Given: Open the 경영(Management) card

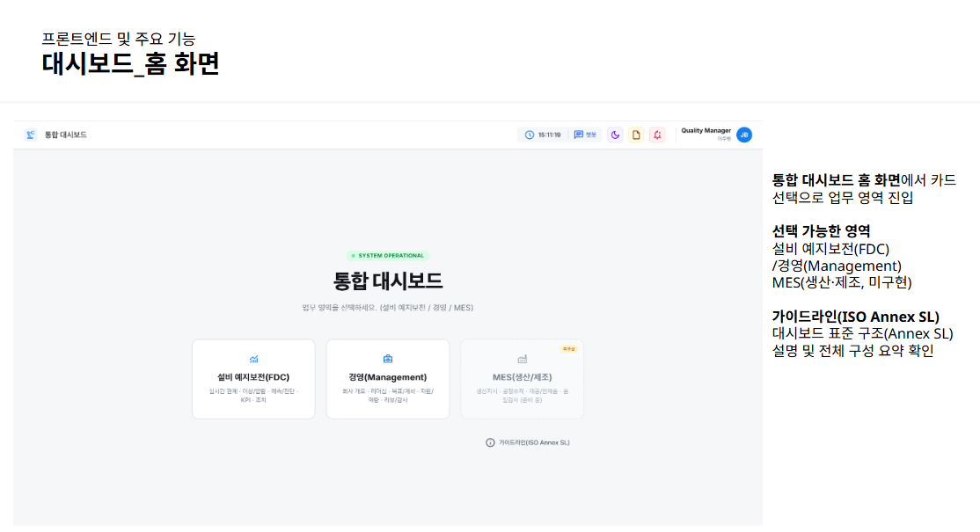Looking at the screenshot, I should coord(388,379).
